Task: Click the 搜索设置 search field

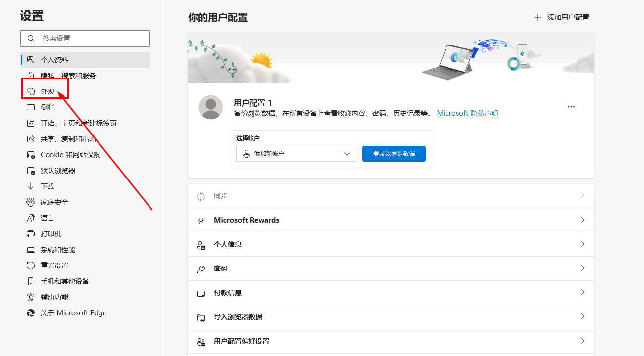Action: click(x=85, y=39)
